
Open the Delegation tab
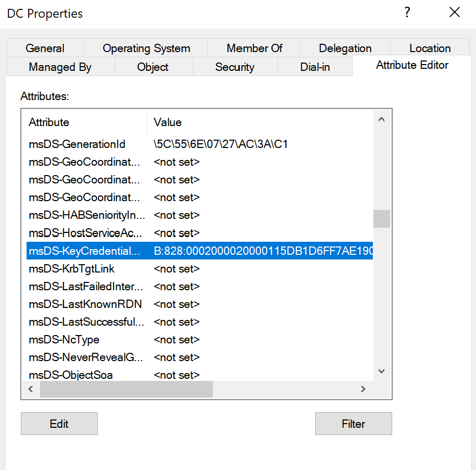345,48
